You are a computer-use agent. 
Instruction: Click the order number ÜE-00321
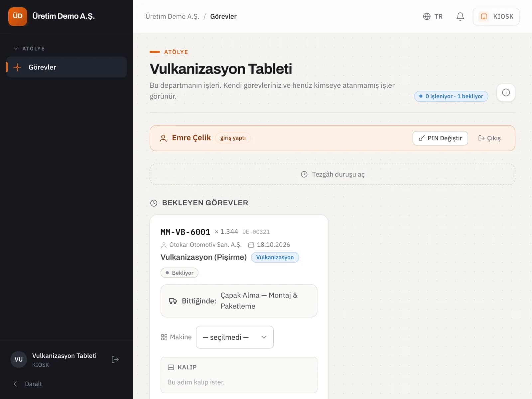(256, 232)
